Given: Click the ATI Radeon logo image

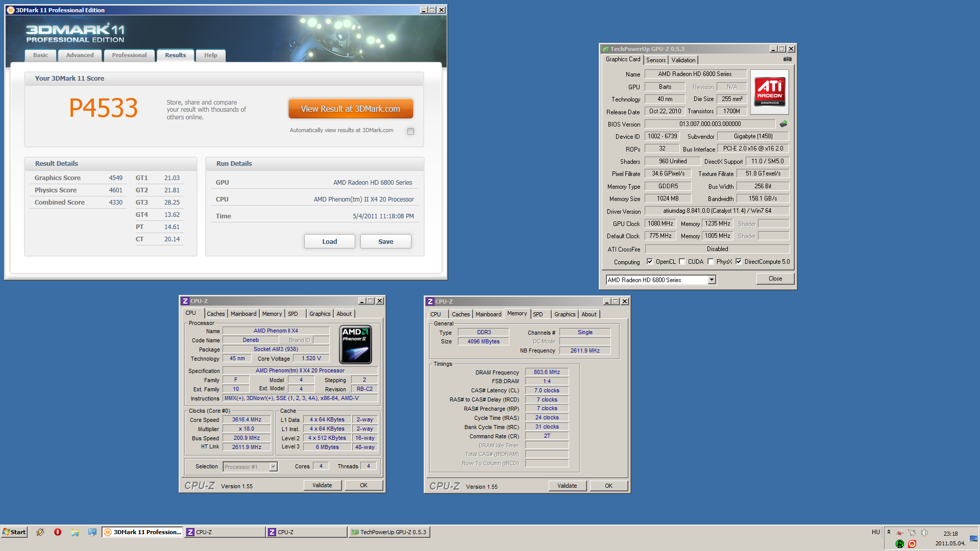Looking at the screenshot, I should pyautogui.click(x=770, y=92).
